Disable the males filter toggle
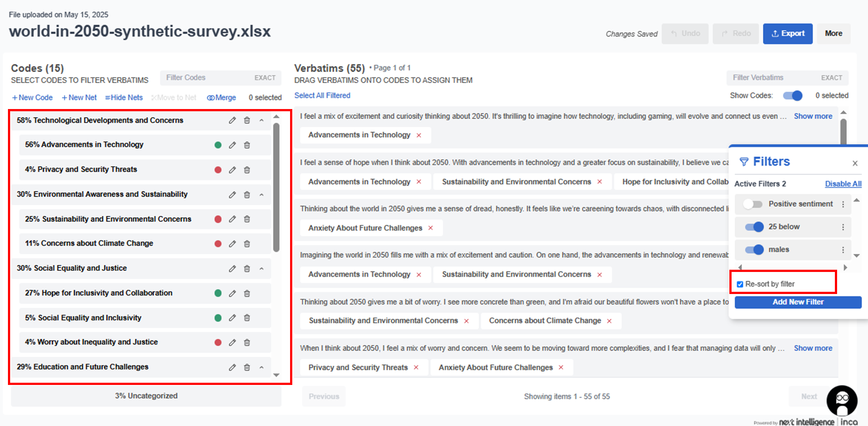The height and width of the screenshot is (426, 868). (x=754, y=250)
